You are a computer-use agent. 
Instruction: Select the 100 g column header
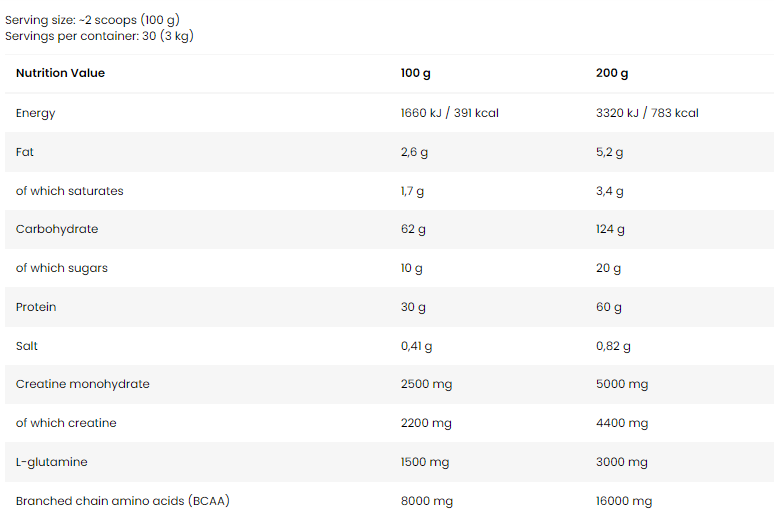(x=416, y=73)
